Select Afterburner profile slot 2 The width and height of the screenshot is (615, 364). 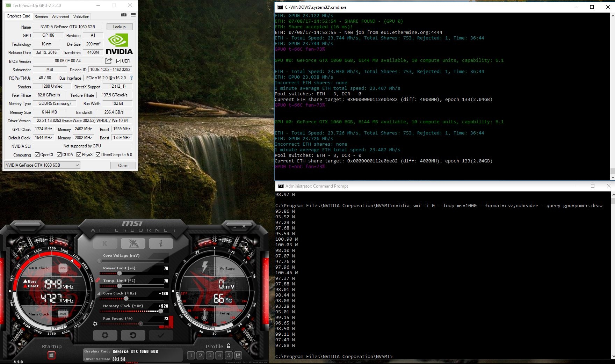(200, 355)
